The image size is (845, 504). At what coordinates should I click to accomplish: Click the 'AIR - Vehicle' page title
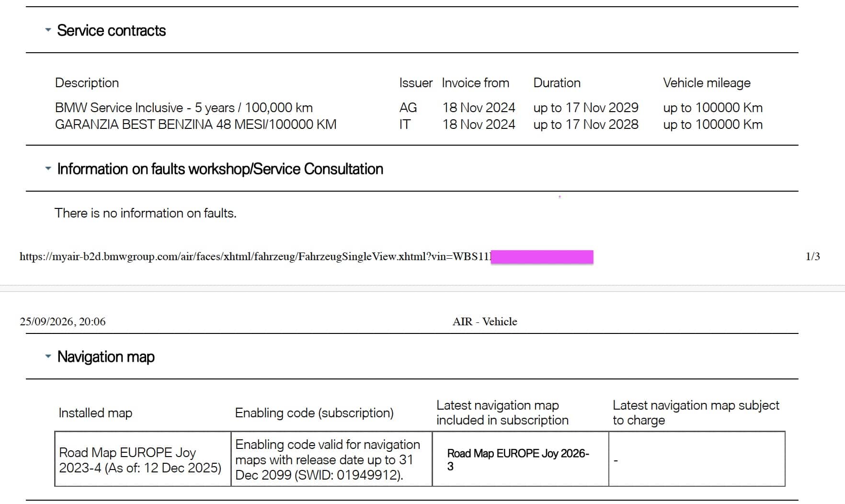click(x=485, y=321)
